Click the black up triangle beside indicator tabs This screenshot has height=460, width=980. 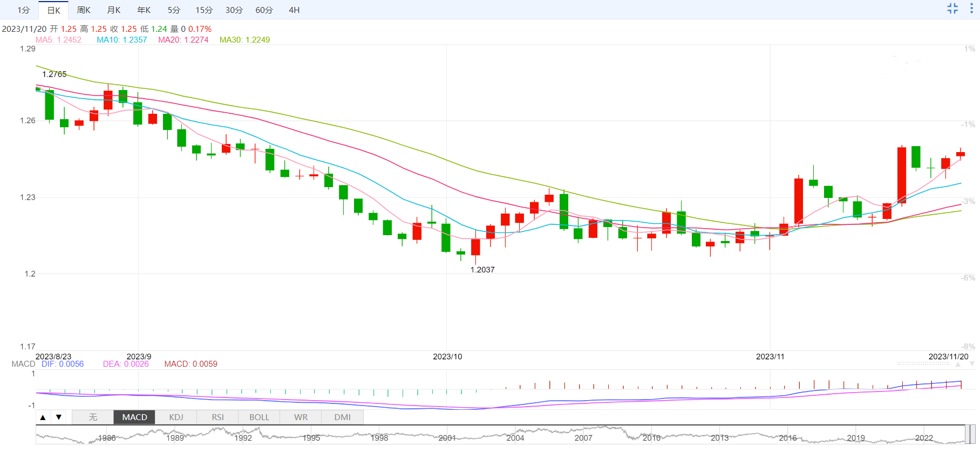tap(43, 417)
